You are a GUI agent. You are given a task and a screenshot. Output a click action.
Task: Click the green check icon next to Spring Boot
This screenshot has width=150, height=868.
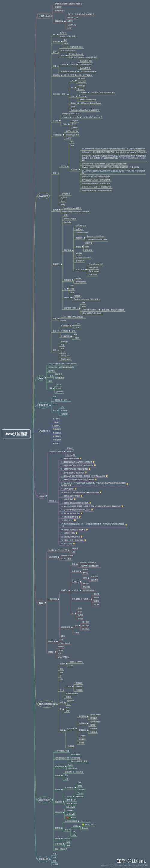point(83,824)
